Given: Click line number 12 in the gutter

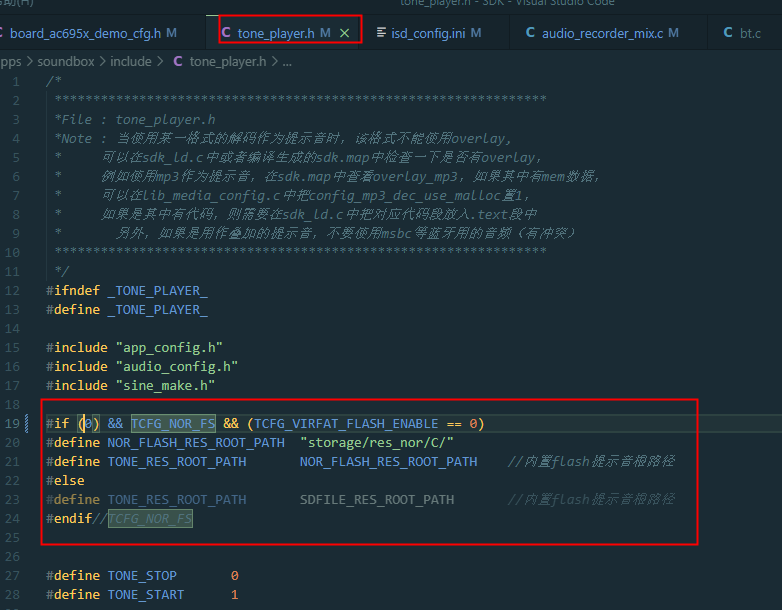Looking at the screenshot, I should pos(12,290).
